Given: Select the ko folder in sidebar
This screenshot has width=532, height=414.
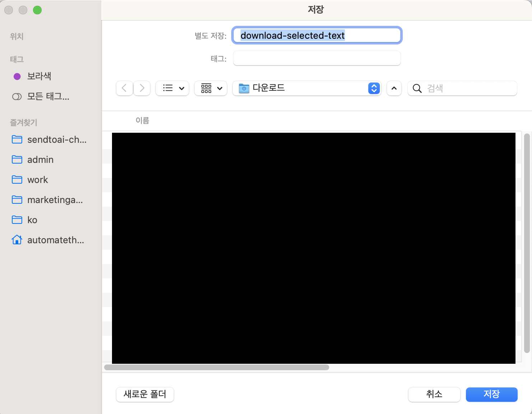Looking at the screenshot, I should 32,220.
